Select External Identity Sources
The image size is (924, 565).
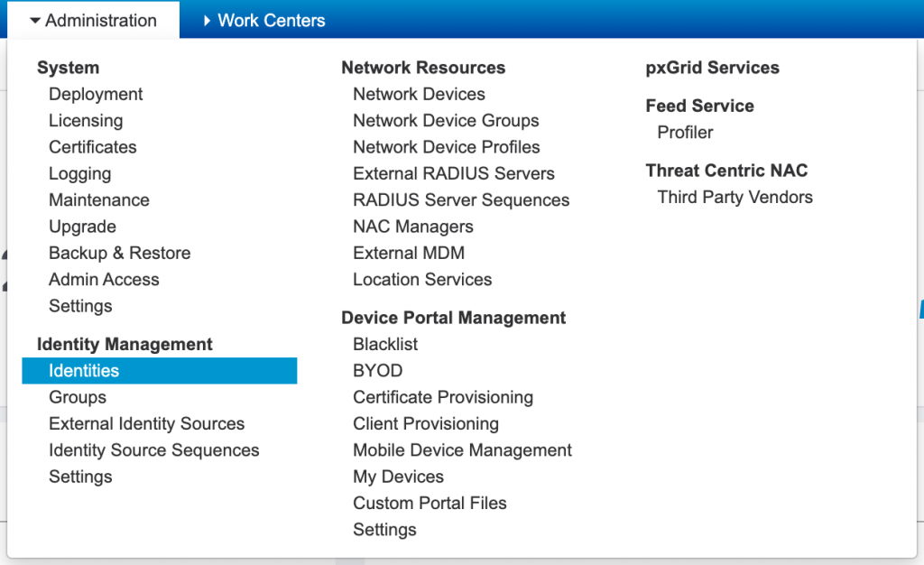tap(146, 423)
